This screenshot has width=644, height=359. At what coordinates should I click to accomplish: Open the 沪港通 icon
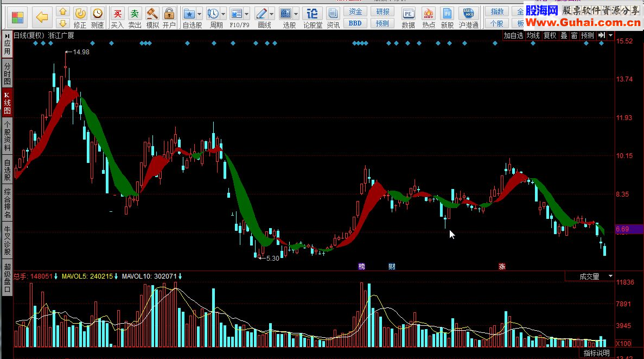(469, 18)
